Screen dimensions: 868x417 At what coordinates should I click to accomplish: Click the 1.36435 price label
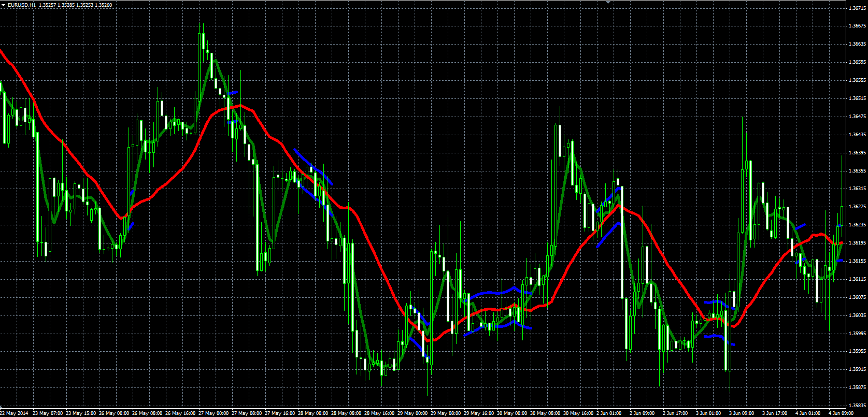857,135
